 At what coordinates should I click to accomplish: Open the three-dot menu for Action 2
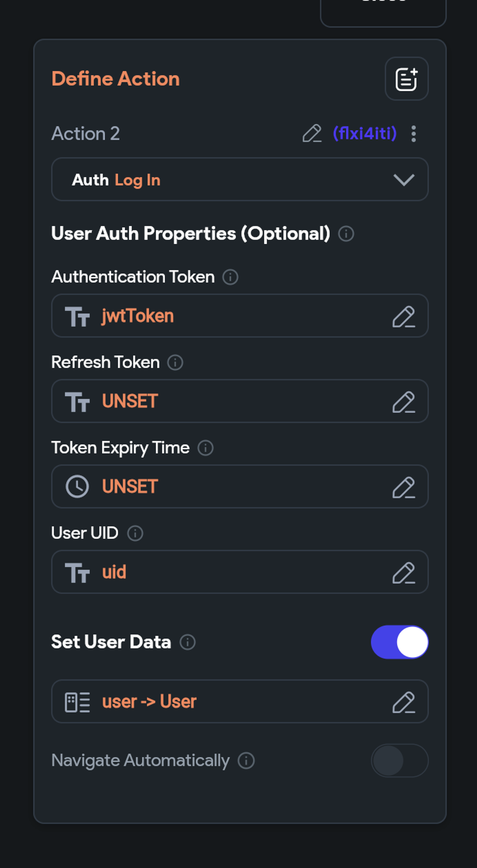(x=414, y=134)
